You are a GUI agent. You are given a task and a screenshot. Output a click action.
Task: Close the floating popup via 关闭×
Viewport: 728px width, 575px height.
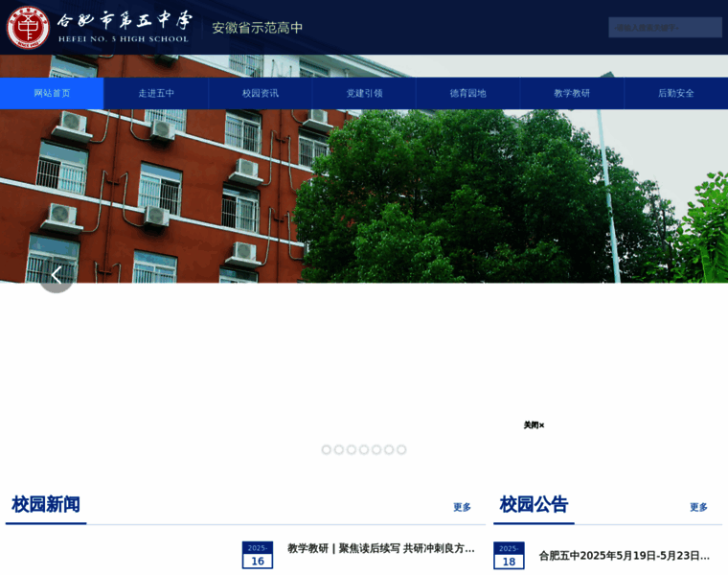[534, 425]
